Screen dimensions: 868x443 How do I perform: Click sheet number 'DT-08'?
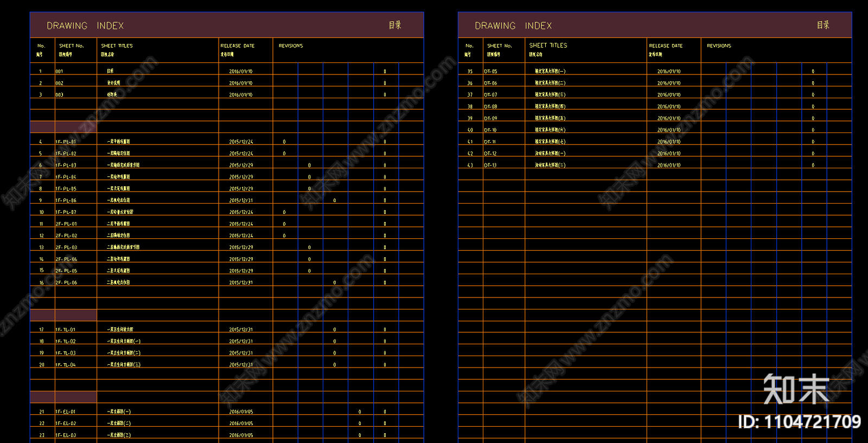pyautogui.click(x=490, y=106)
